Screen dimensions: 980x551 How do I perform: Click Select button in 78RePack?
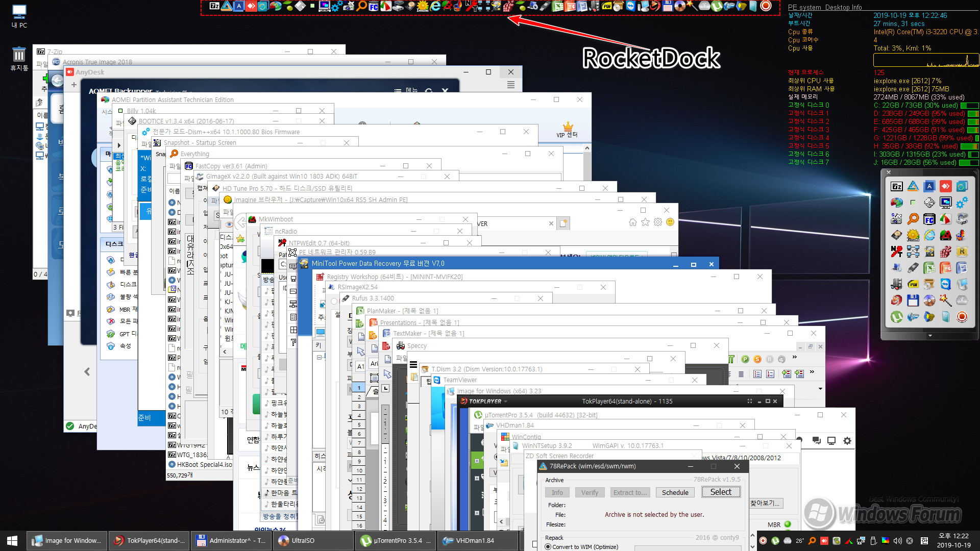(x=721, y=492)
